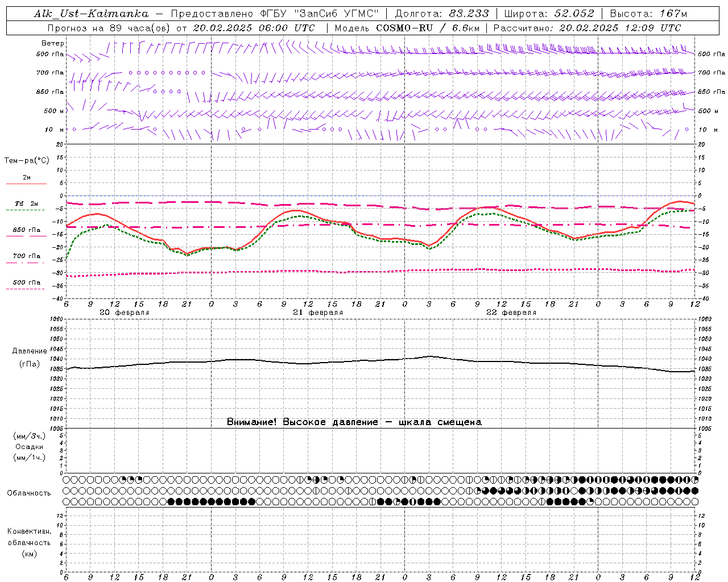This screenshot has width=728, height=582.
Task: Click the Облачность cloud cover label
Action: point(29,493)
